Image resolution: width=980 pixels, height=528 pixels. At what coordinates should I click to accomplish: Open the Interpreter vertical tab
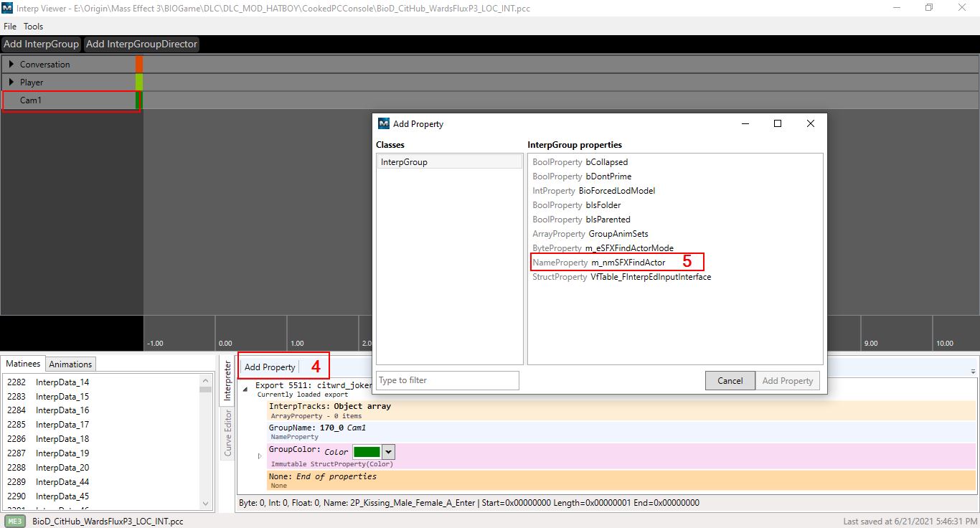228,380
